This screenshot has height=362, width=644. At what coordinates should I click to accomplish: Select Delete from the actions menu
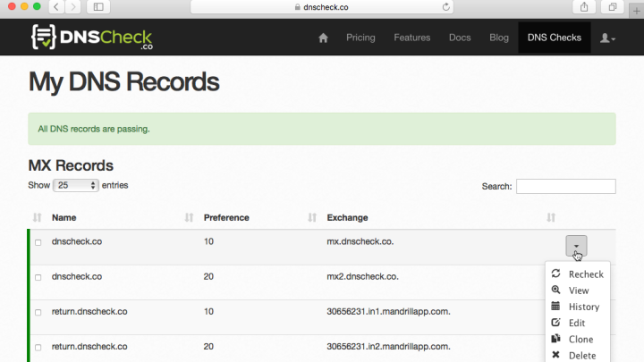(578, 355)
